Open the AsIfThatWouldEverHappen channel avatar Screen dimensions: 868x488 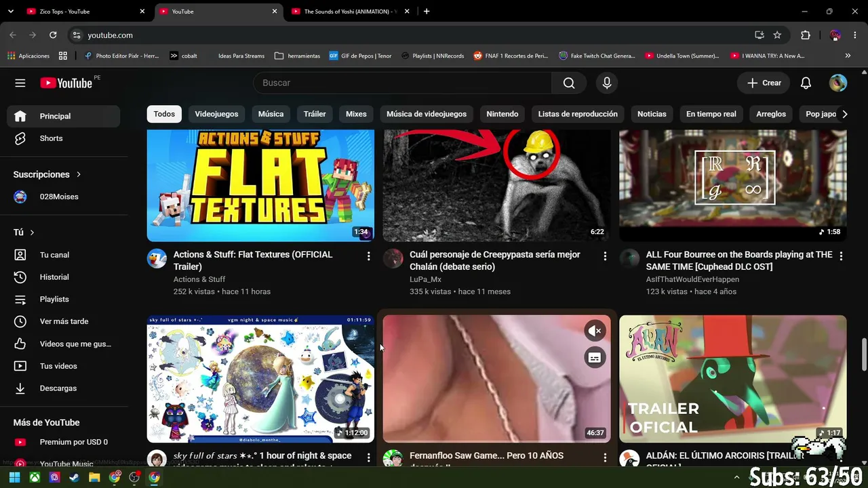(629, 259)
